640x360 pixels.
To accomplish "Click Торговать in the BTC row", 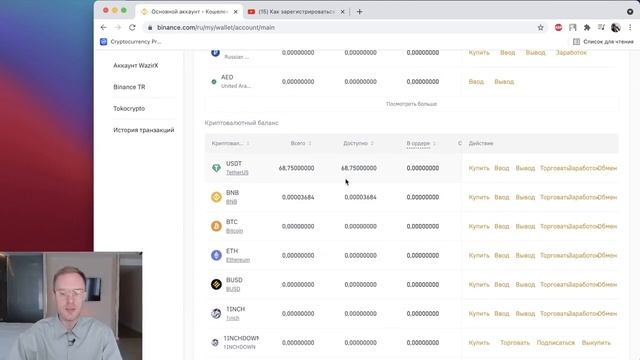I will (x=554, y=226).
